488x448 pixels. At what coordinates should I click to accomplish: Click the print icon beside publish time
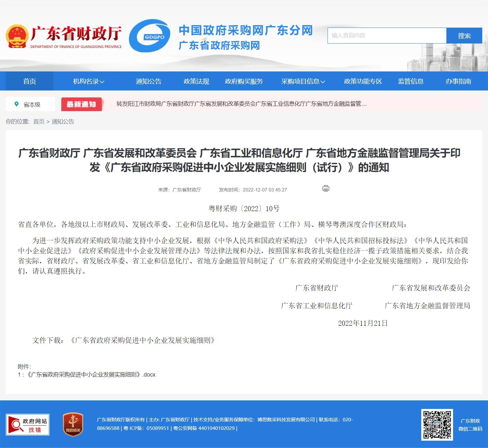point(326,189)
